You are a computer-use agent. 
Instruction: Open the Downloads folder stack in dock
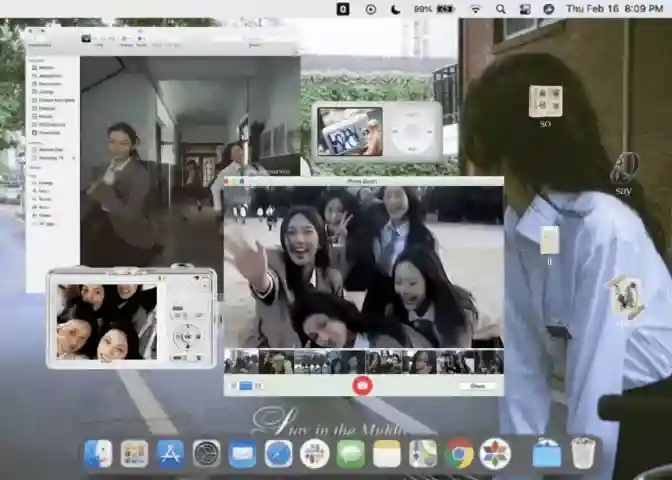point(547,453)
